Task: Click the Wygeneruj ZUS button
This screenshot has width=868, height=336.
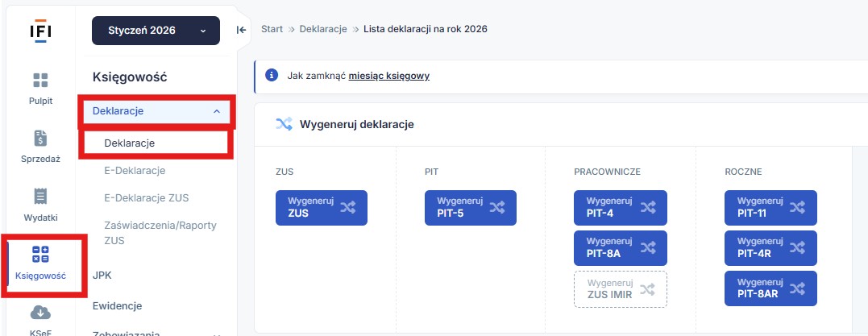Action: [321, 208]
